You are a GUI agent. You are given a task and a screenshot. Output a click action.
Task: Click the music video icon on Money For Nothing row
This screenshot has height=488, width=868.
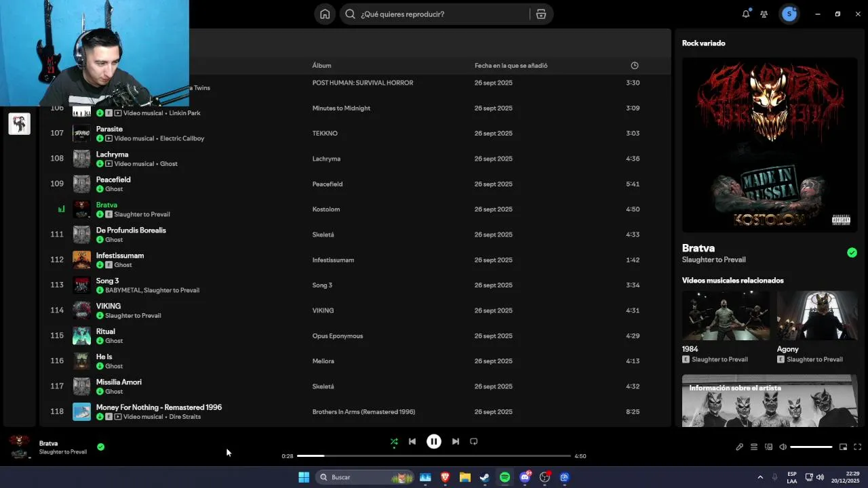(x=118, y=417)
